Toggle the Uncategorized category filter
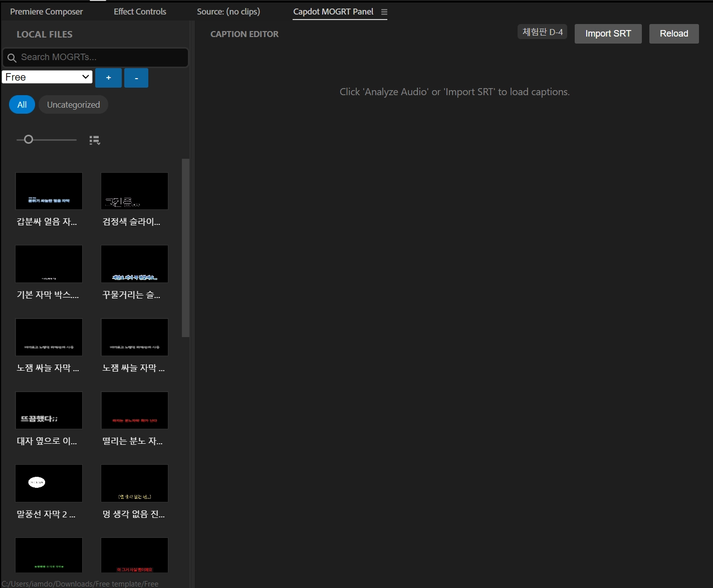Viewport: 713px width, 588px height. (73, 105)
